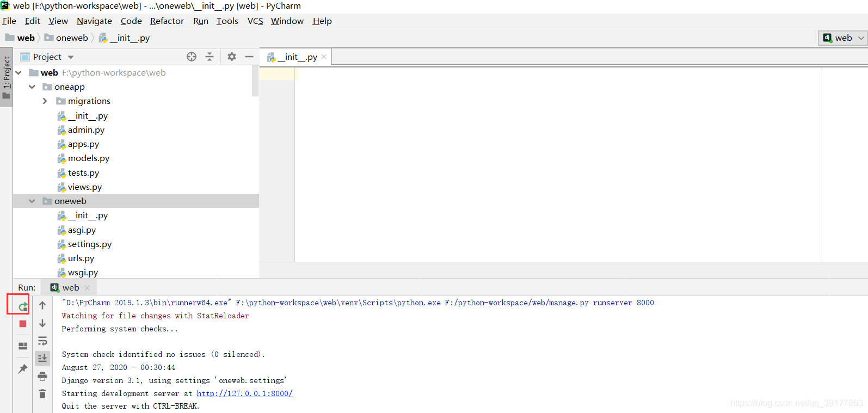Move up the stack trace with the up arrow
868x413 pixels.
pyautogui.click(x=42, y=306)
